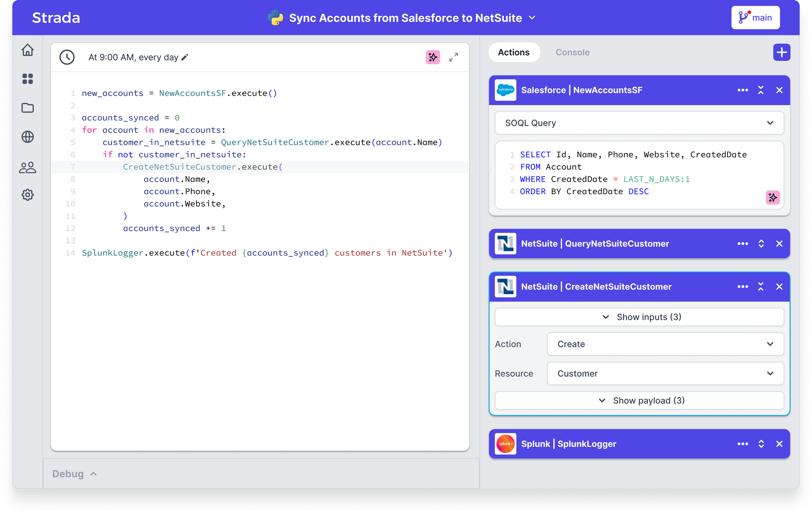Screen dimensions: 812x514
Task: Show inputs for CreateNetSuiteCustomer
Action: (639, 317)
